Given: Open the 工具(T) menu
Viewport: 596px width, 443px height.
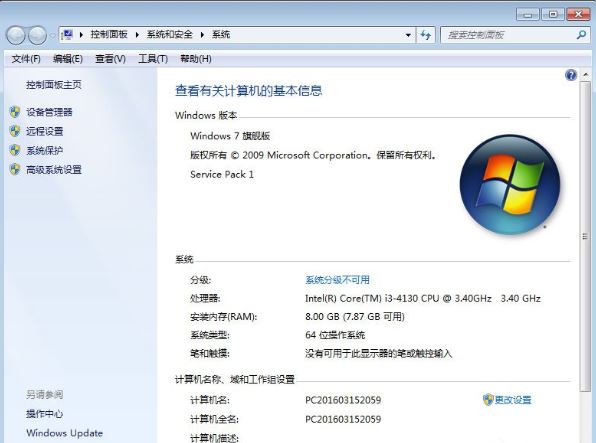Looking at the screenshot, I should [x=153, y=59].
